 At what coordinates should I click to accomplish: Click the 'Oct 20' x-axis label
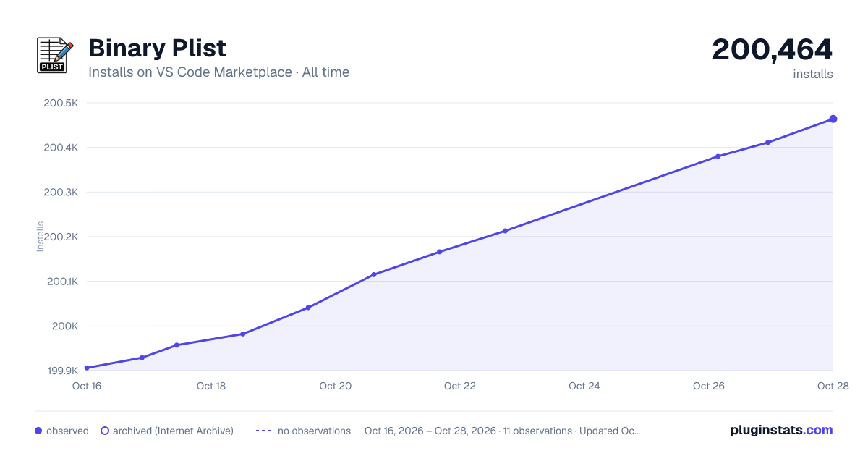pyautogui.click(x=336, y=386)
